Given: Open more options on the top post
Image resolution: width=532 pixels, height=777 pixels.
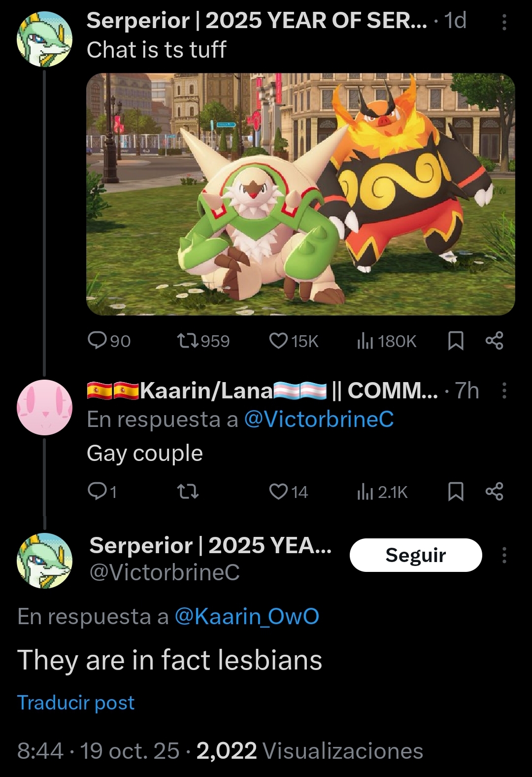Looking at the screenshot, I should [504, 22].
